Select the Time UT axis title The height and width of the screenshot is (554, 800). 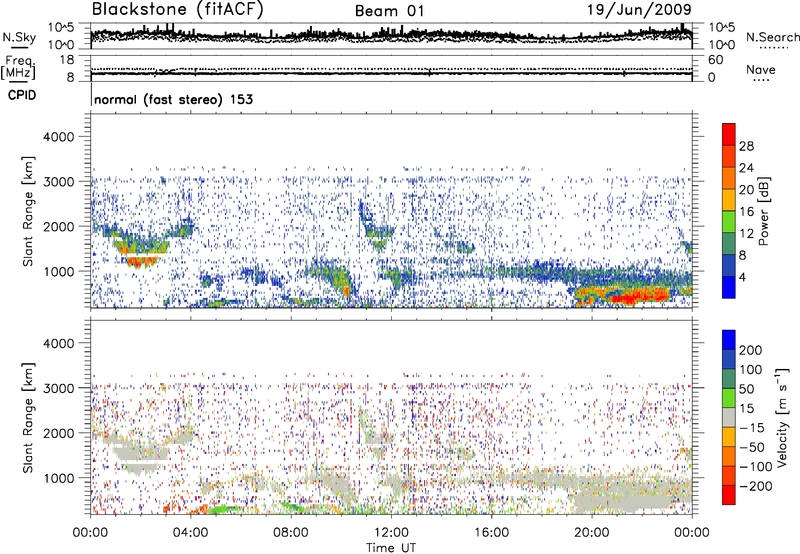click(391, 548)
